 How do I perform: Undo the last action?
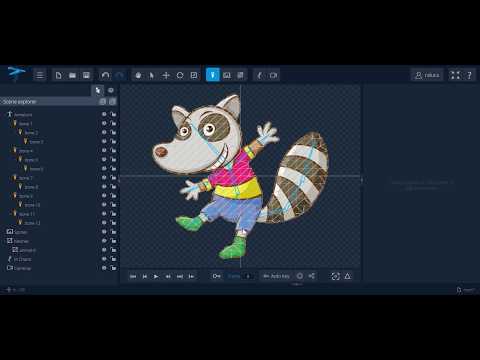[x=105, y=75]
